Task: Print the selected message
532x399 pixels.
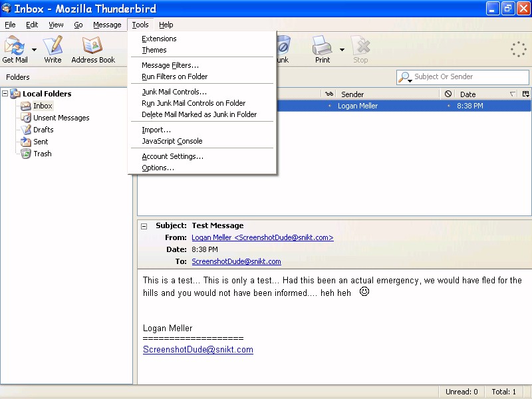Action: click(x=322, y=49)
